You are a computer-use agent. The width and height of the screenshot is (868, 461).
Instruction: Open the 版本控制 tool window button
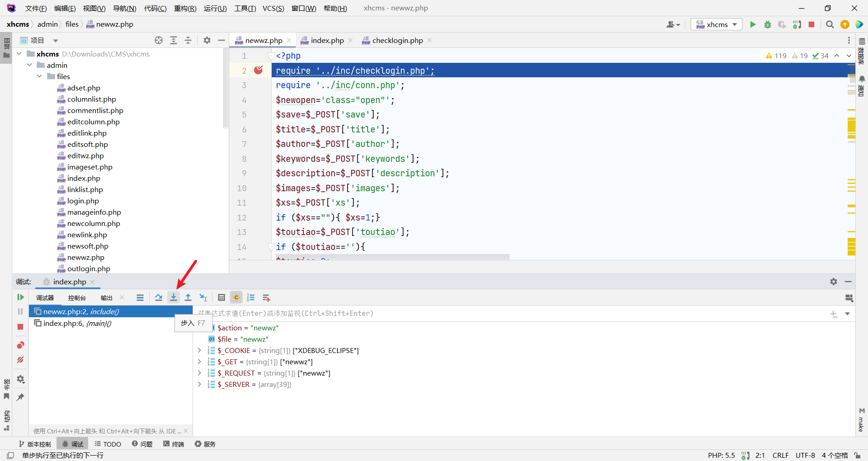pos(35,444)
